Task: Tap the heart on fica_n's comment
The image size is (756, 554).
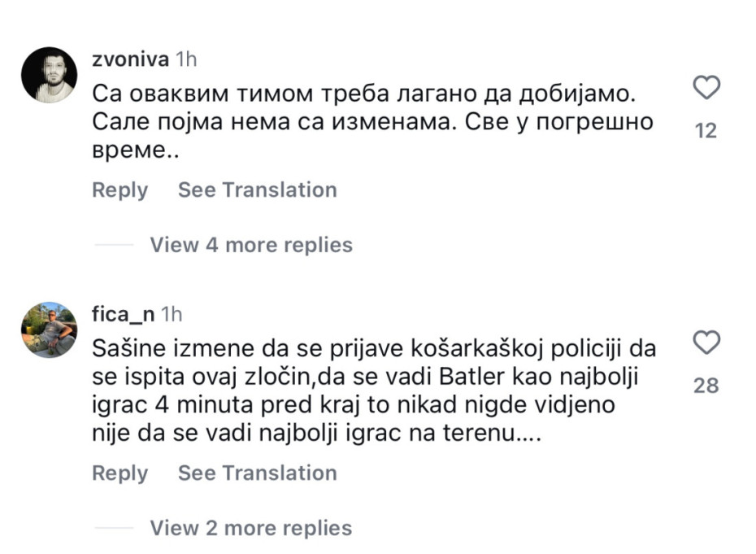Action: coord(706,343)
